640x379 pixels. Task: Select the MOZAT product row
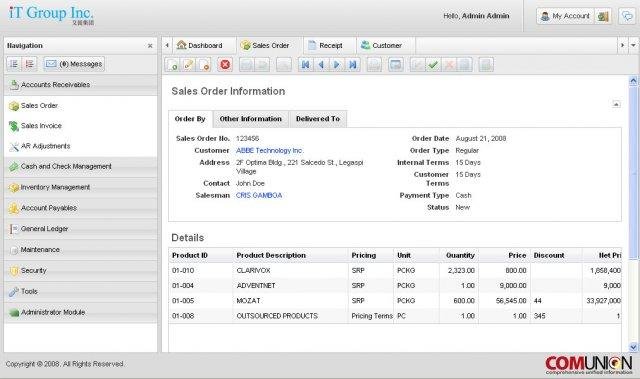pos(395,301)
